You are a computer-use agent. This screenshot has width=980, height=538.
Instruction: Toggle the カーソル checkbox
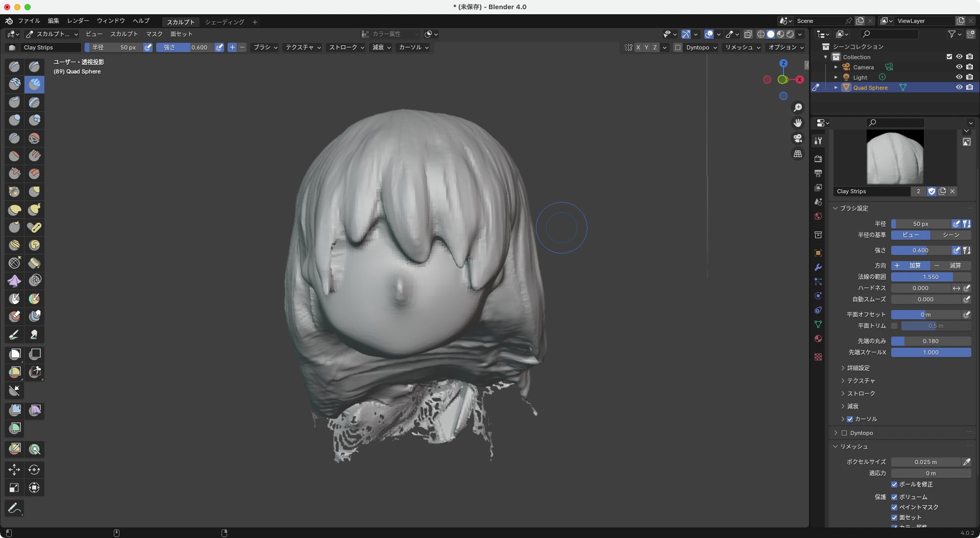pos(850,419)
